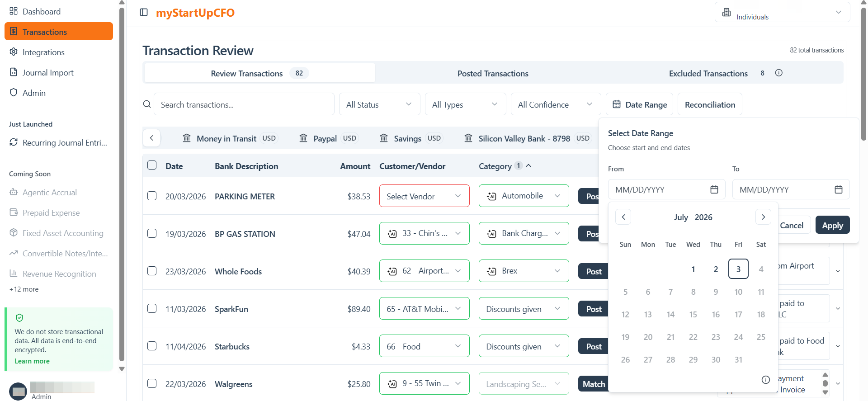Image resolution: width=868 pixels, height=401 pixels.
Task: Open the Select Vendor dropdown
Action: (x=425, y=196)
